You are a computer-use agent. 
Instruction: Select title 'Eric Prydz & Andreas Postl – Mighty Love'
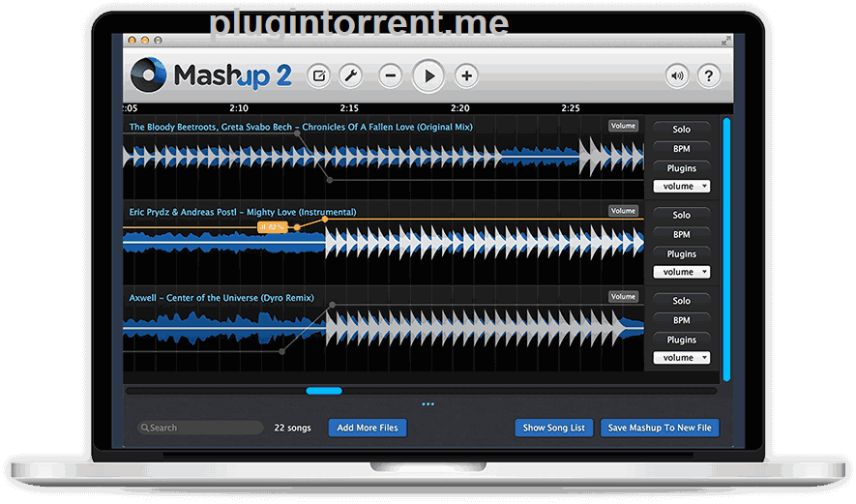(x=211, y=212)
